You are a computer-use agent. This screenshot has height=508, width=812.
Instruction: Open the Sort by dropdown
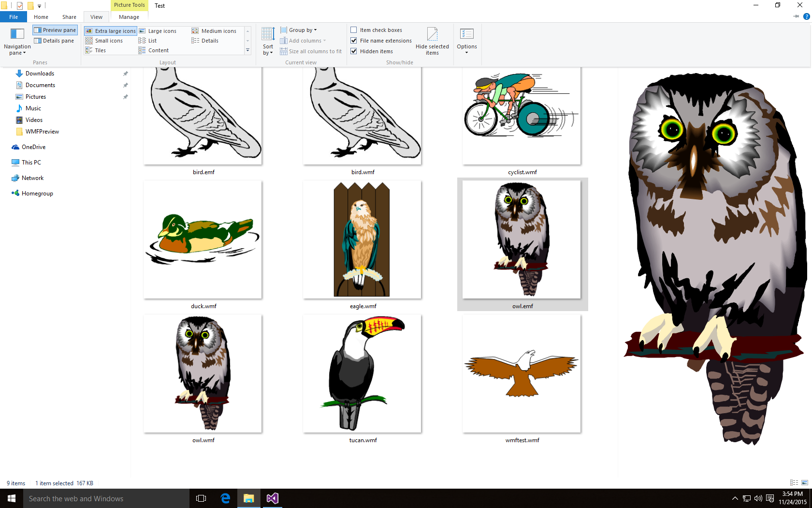[268, 42]
